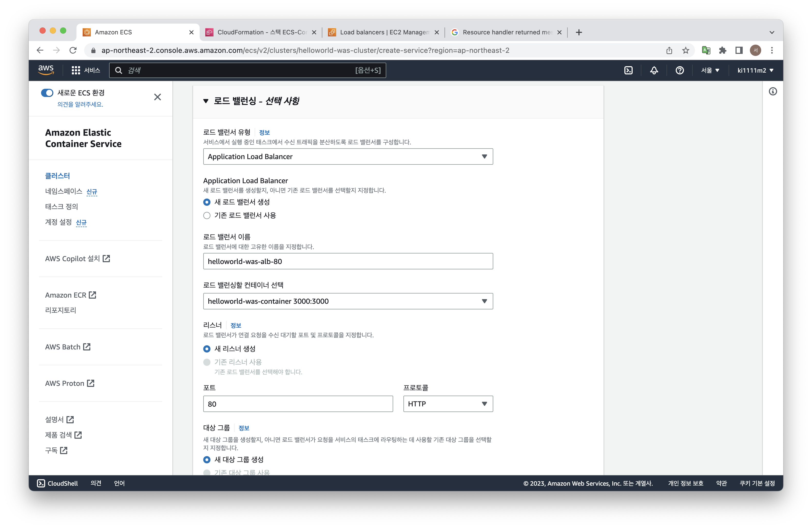Open the info panel icon at right edge
The height and width of the screenshot is (529, 812).
tap(772, 91)
